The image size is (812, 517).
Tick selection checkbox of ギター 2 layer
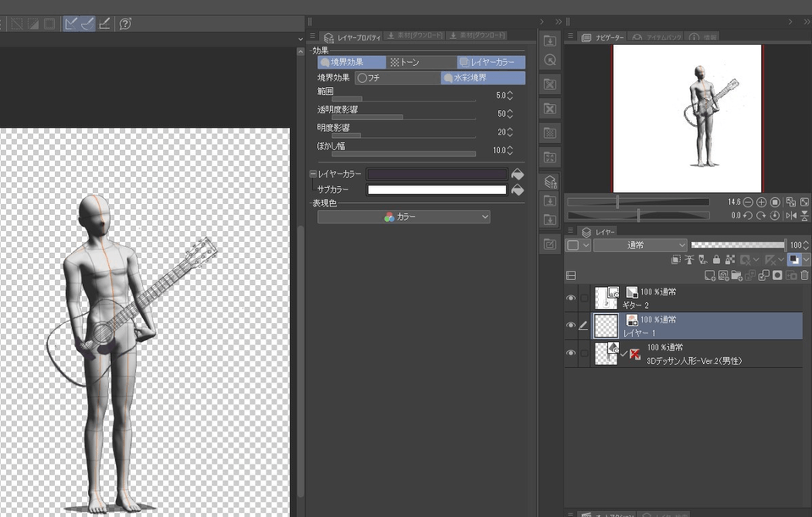pyautogui.click(x=584, y=298)
